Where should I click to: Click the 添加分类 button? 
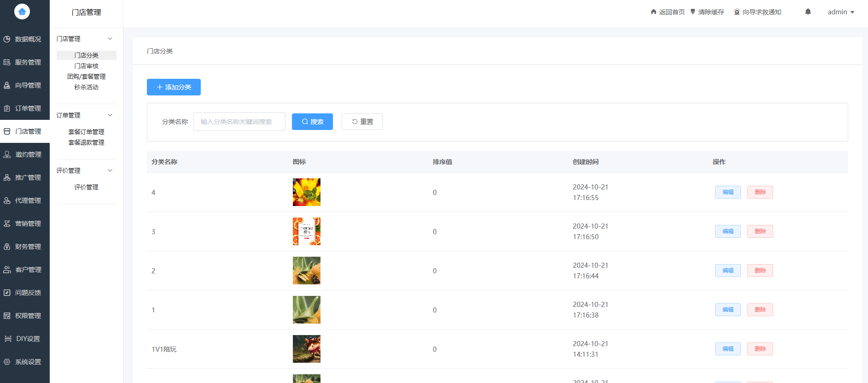click(174, 87)
